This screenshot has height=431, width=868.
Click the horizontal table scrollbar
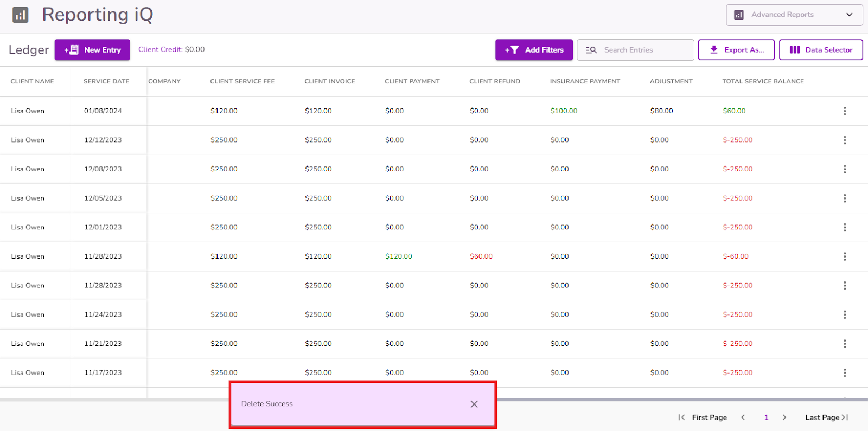[x=682, y=400]
